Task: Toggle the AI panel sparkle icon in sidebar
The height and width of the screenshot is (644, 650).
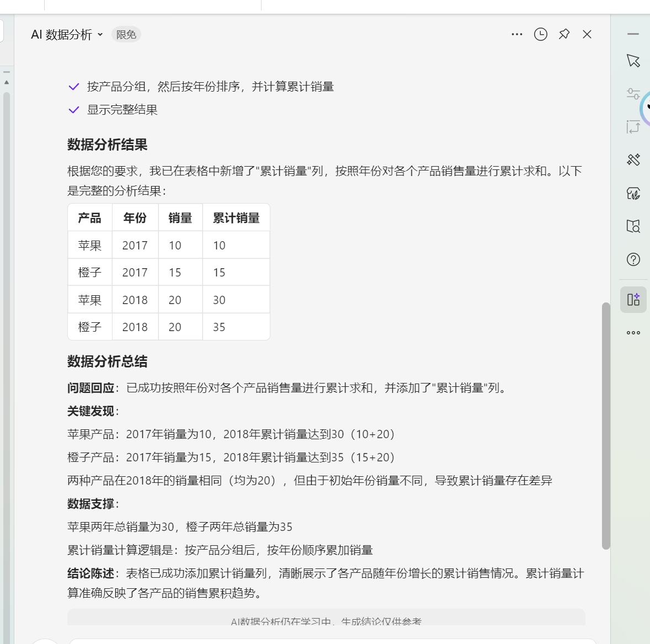Action: [633, 300]
